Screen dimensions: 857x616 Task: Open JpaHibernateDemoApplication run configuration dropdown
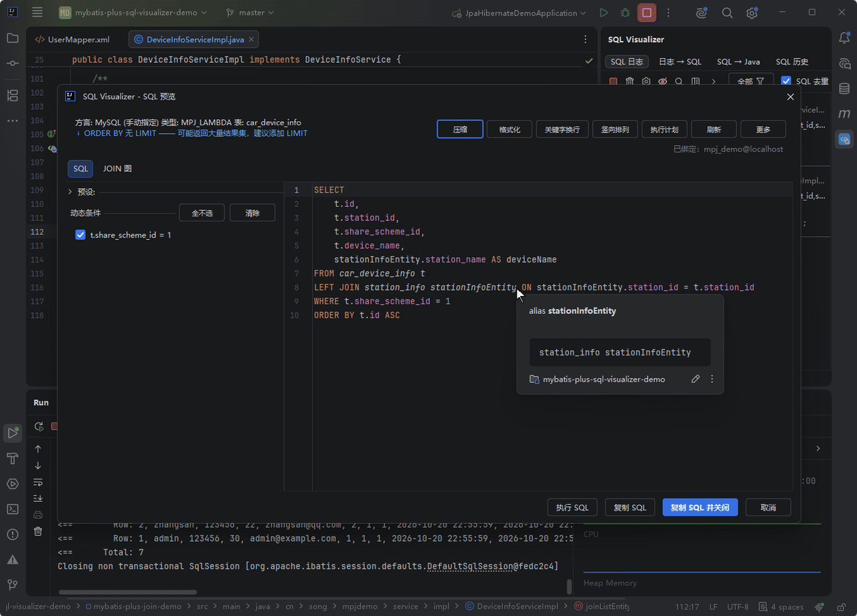click(519, 13)
